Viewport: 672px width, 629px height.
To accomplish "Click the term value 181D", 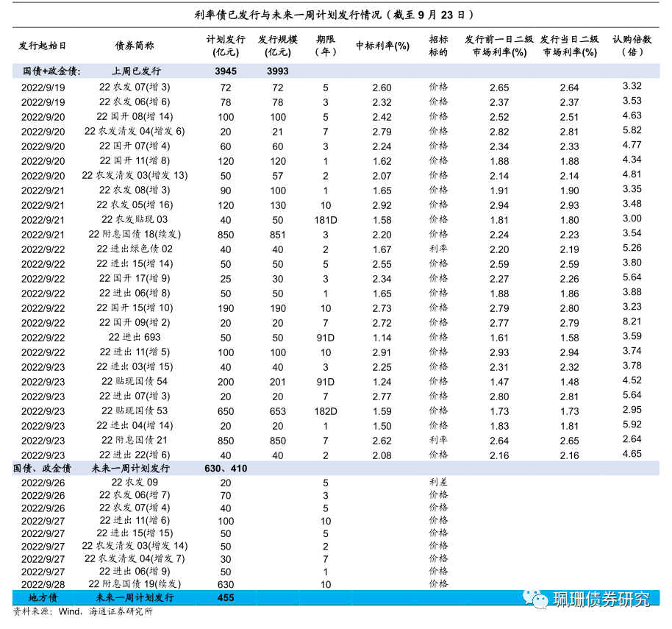I will (326, 221).
